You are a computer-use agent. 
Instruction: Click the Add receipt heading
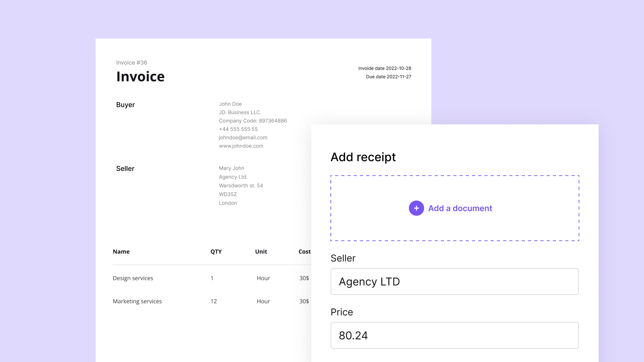click(x=363, y=157)
